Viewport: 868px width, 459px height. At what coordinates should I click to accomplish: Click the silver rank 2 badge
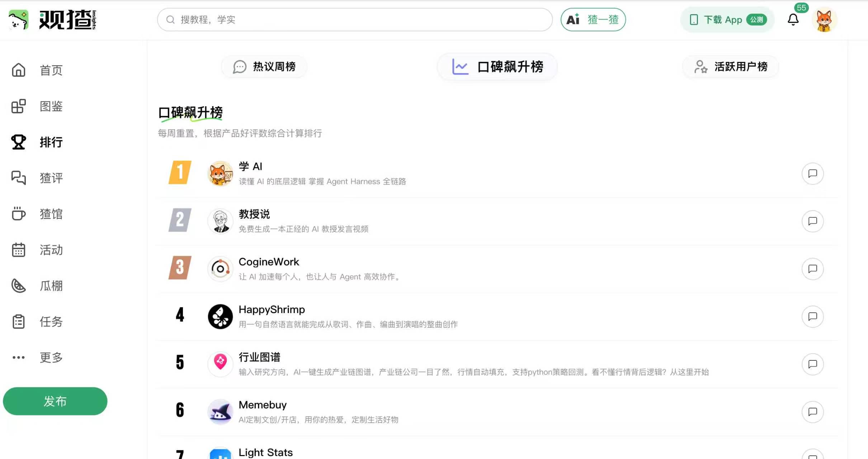pyautogui.click(x=180, y=220)
